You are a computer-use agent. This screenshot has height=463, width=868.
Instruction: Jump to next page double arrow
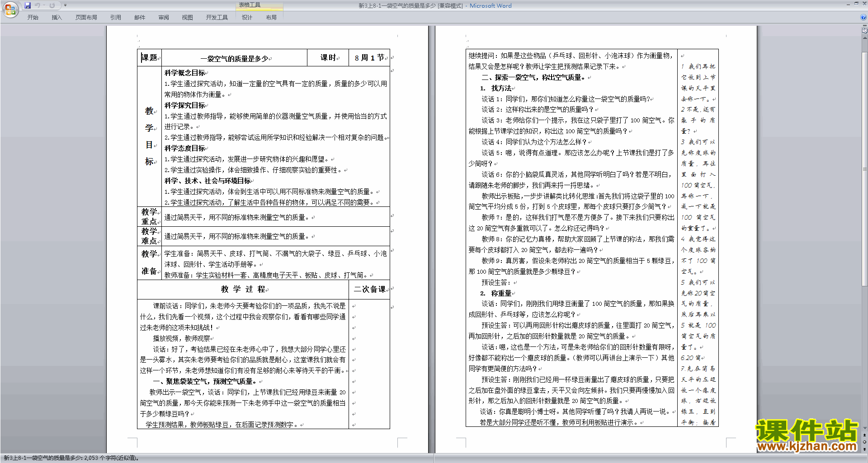(x=865, y=449)
